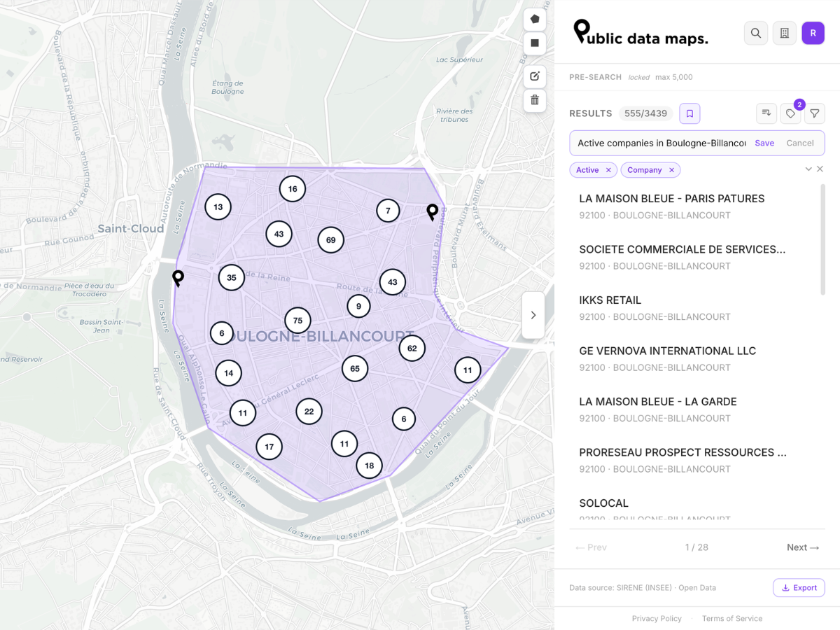Image resolution: width=840 pixels, height=630 pixels.
Task: Activate the edit shape tool
Action: [x=535, y=76]
